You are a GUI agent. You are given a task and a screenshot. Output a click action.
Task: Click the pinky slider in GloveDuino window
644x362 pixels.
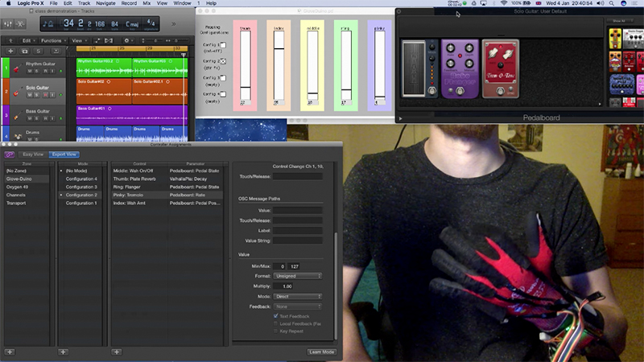tap(380, 65)
